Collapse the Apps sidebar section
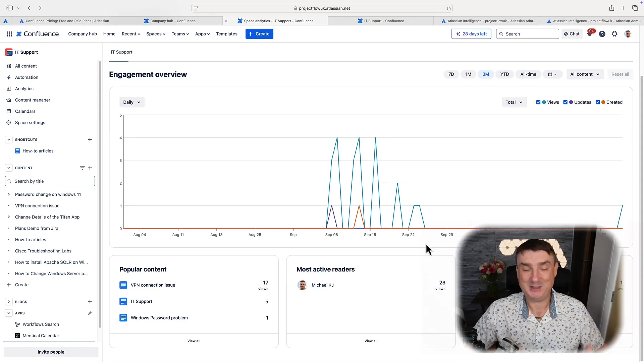Screen dimensions: 644x362 coord(9,313)
